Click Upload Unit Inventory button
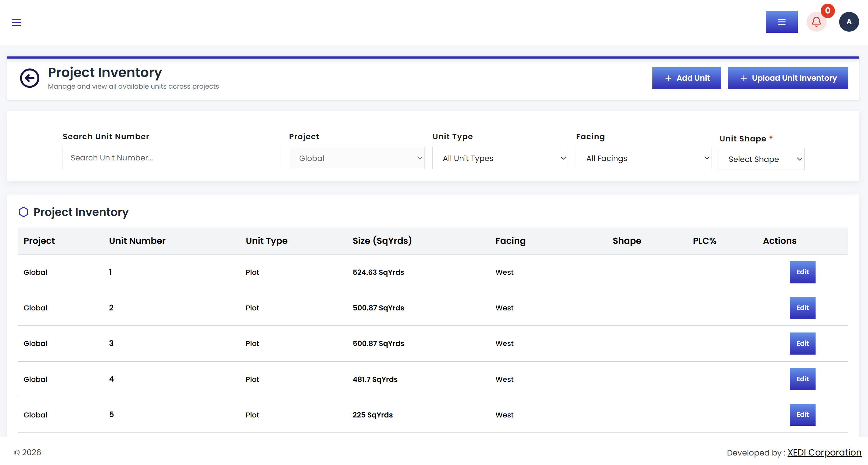This screenshot has width=868, height=465. click(787, 78)
